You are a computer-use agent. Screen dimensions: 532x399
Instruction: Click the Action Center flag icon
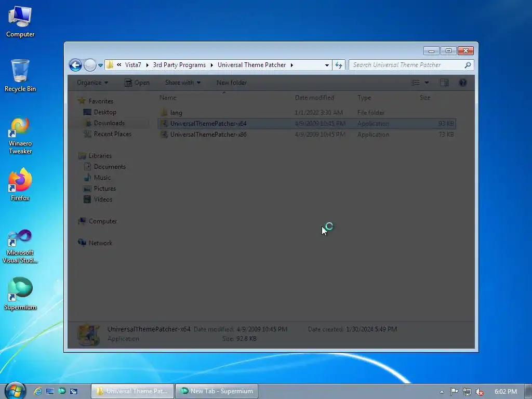coord(454,392)
